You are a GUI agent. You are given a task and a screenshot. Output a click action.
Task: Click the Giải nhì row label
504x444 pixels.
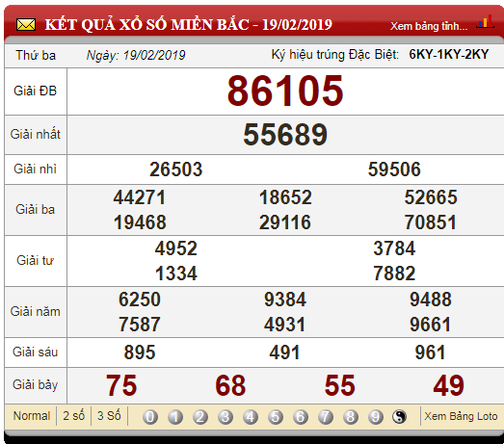[35, 169]
